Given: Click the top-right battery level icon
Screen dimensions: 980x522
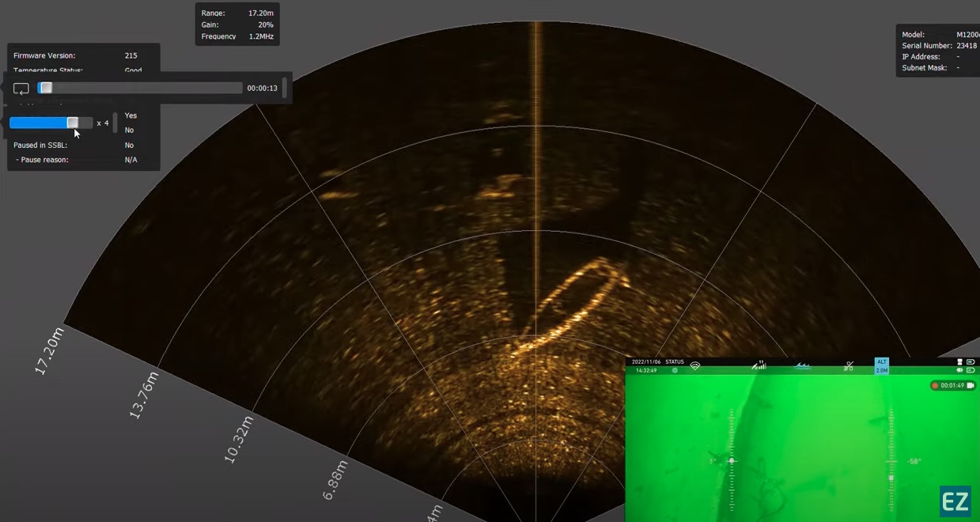Looking at the screenshot, I should [971, 362].
